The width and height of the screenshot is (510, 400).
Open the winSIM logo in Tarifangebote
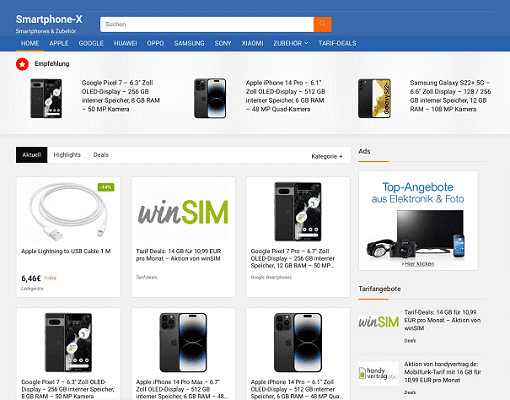point(378,322)
